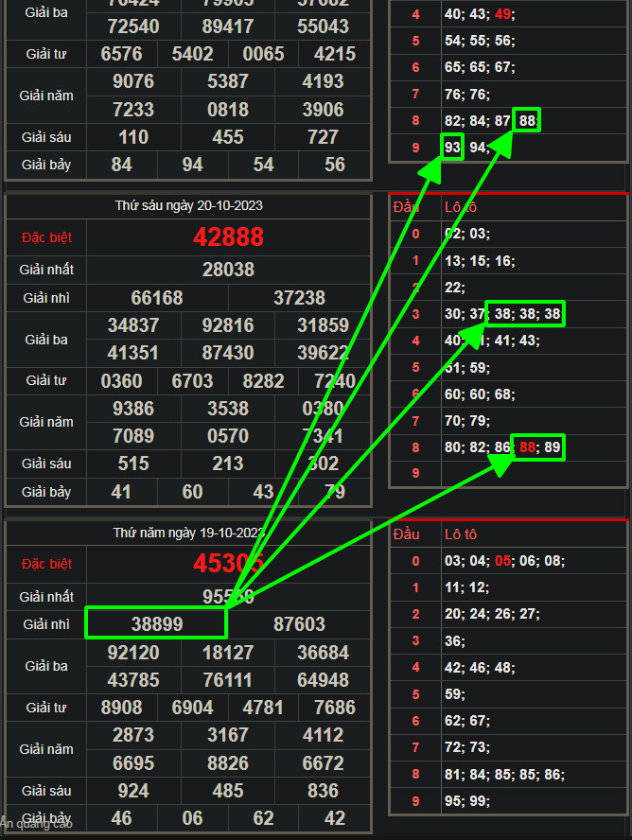Click the green-boxed 88; 89 lô tô pair

[537, 447]
